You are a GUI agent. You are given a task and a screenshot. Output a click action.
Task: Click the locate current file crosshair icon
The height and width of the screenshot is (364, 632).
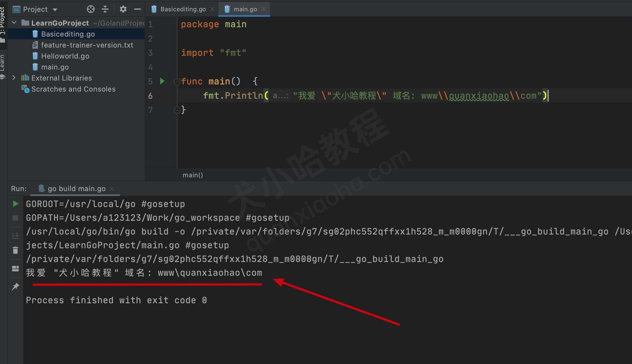tap(90, 9)
